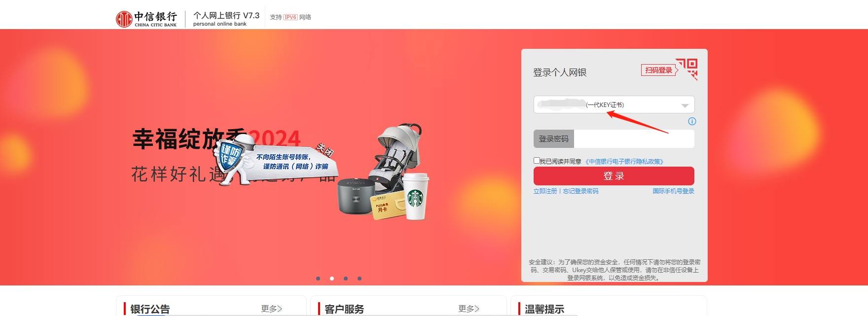Click the China CITIC Bank logo
This screenshot has width=868, height=316.
click(146, 19)
